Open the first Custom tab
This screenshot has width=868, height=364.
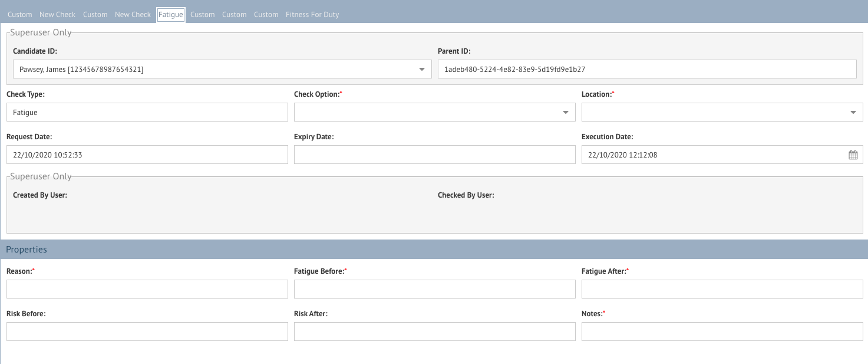click(20, 14)
